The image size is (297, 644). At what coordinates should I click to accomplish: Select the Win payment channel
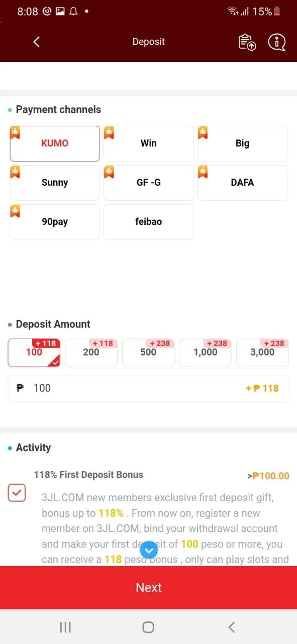pos(148,143)
